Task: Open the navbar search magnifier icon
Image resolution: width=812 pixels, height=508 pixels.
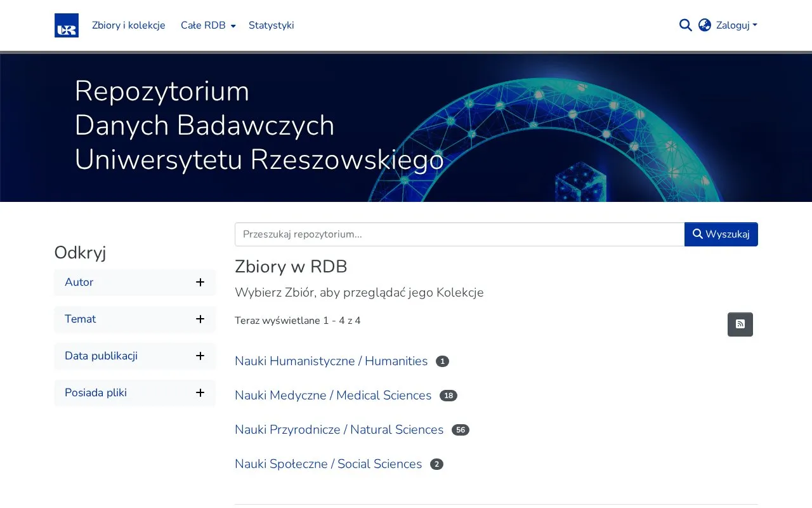Action: pos(686,25)
